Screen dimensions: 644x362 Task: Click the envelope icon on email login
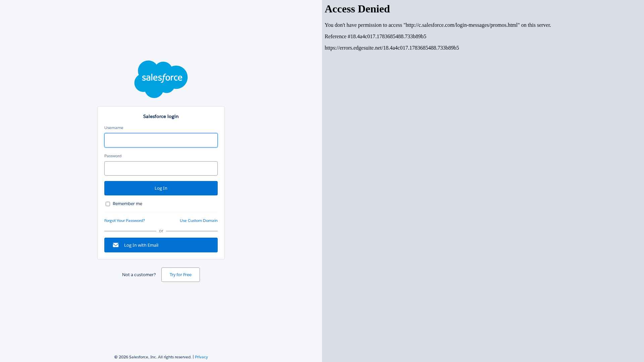[116, 245]
